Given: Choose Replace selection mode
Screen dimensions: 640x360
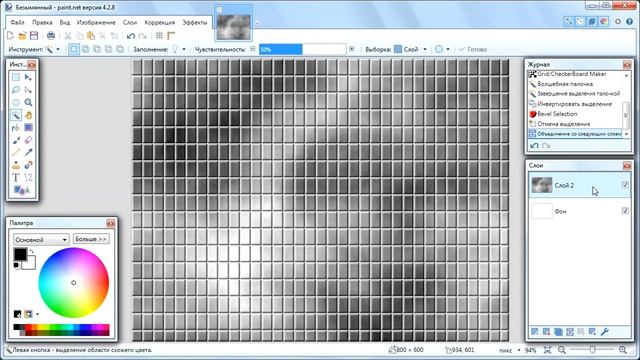Looking at the screenshot, I should tap(74, 49).
